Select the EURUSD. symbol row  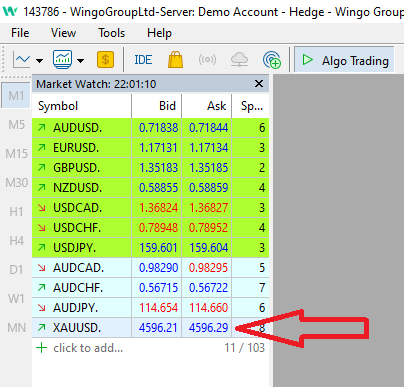[150, 148]
